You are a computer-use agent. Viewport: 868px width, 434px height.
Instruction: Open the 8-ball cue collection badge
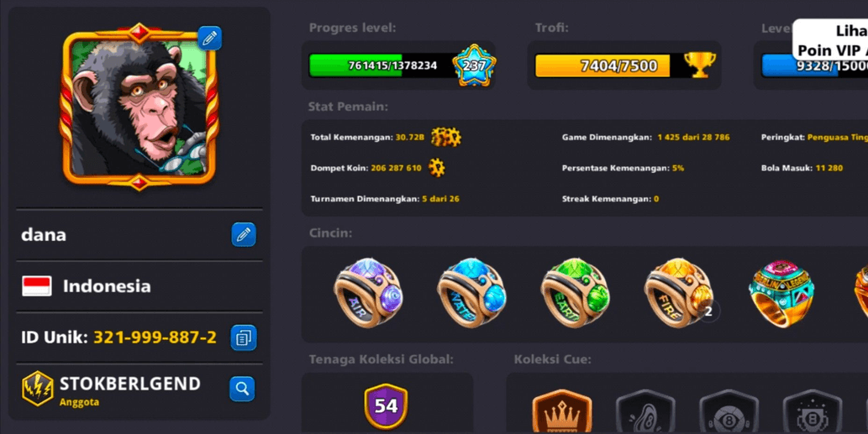[729, 411]
